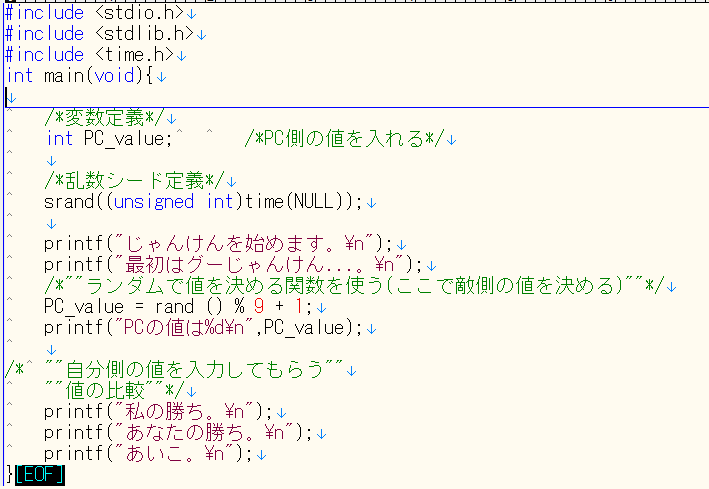Click 'int main(void){' line

tap(80, 76)
